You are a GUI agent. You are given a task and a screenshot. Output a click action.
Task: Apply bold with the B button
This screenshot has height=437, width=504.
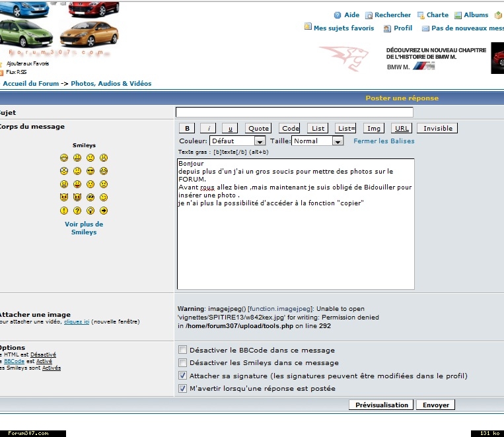click(x=187, y=129)
